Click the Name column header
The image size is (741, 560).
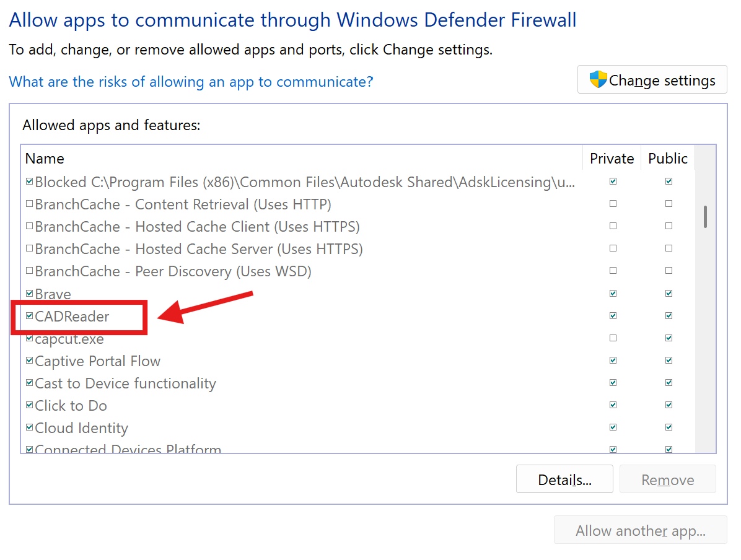45,159
